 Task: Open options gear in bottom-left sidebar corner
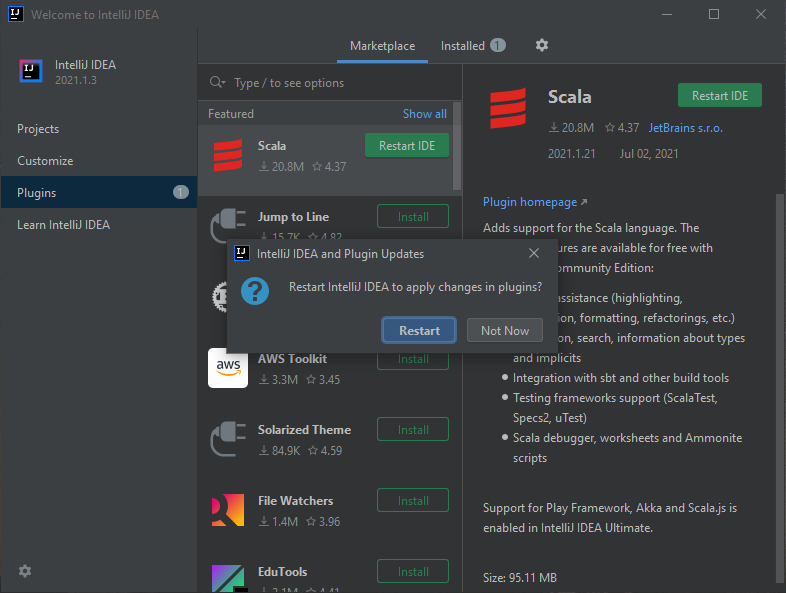pyautogui.click(x=25, y=571)
